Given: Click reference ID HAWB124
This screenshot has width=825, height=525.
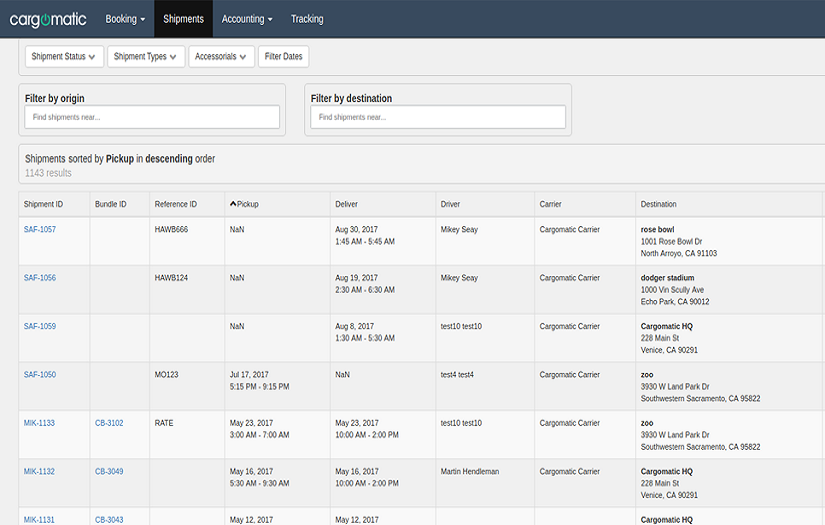Looking at the screenshot, I should tap(171, 278).
